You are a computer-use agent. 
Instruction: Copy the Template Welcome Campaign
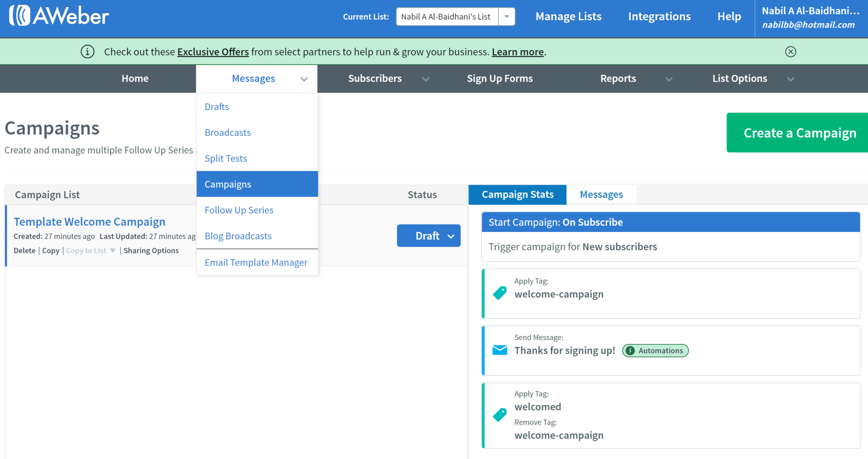(51, 251)
